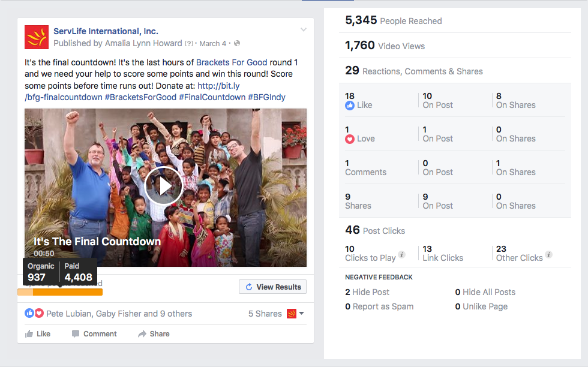Click the info icon beside Clicks to Play
This screenshot has width=588, height=367.
[x=402, y=255]
